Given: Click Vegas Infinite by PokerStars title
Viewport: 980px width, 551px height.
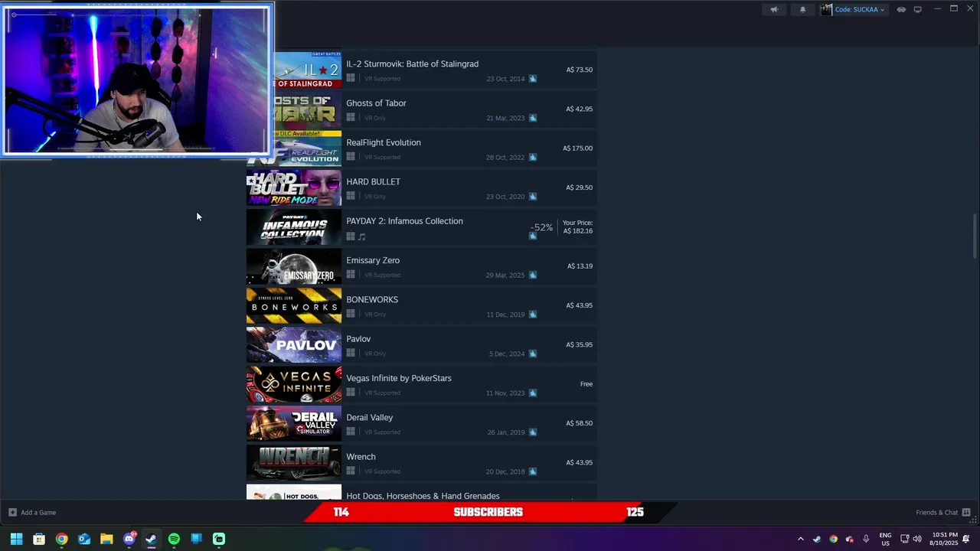Looking at the screenshot, I should (399, 378).
